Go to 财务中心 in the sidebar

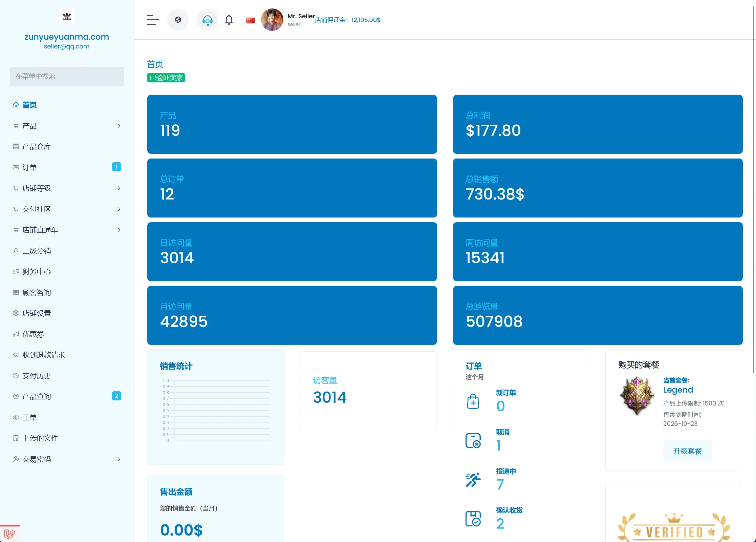tap(37, 272)
